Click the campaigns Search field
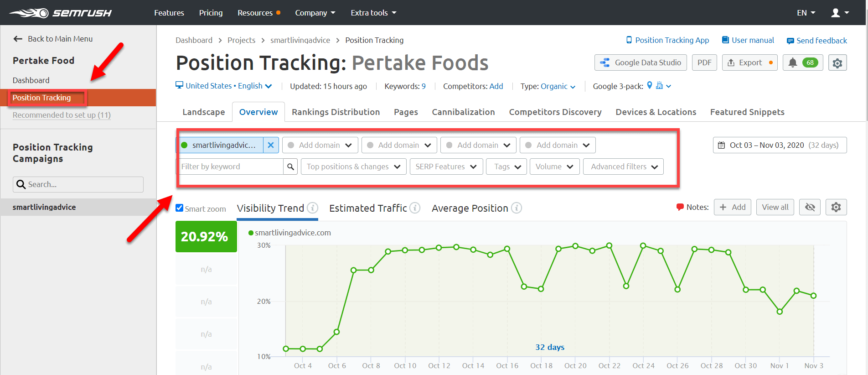Screen dimensions: 868x375 coord(78,184)
